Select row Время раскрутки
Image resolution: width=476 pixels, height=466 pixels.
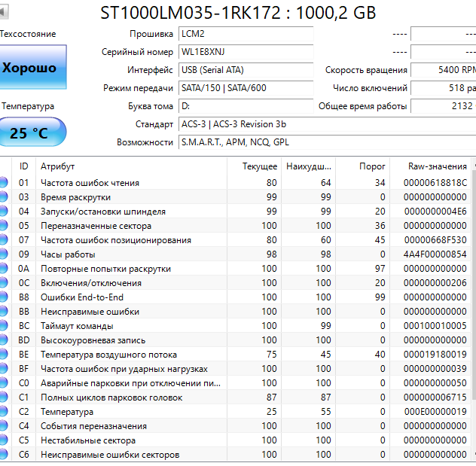coord(236,197)
